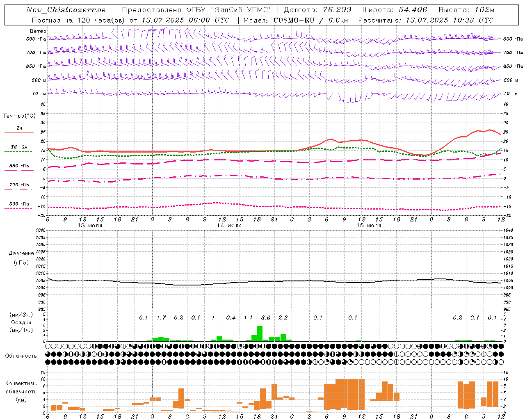Click the 15 июля date label

[369, 226]
